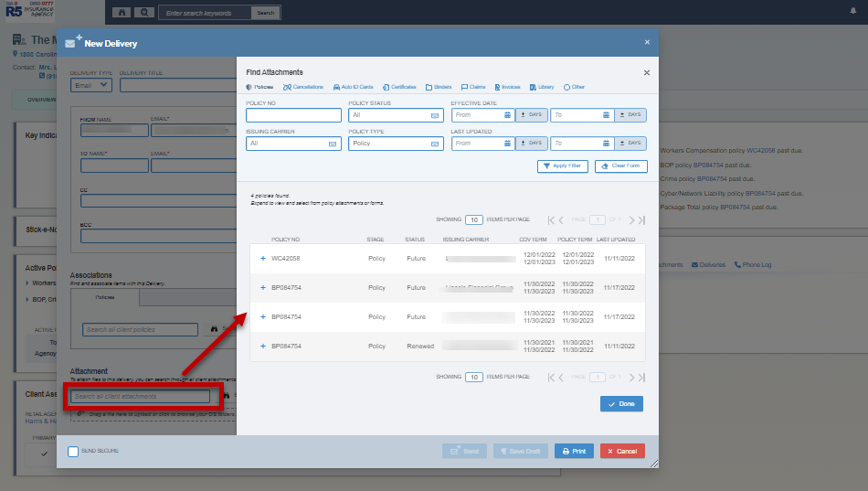Image resolution: width=868 pixels, height=491 pixels.
Task: Click the magnifier icon in top bar
Action: [144, 13]
